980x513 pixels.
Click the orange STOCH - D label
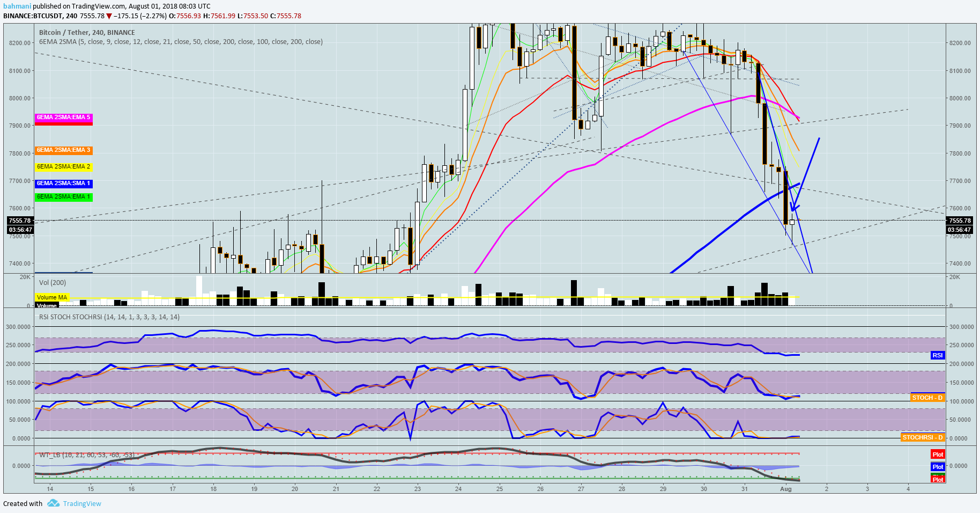click(927, 398)
